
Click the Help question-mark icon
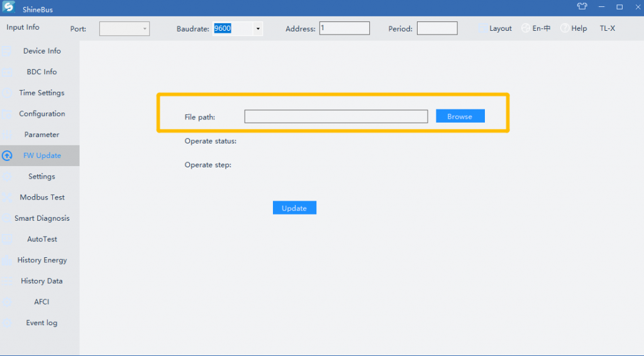coord(565,28)
